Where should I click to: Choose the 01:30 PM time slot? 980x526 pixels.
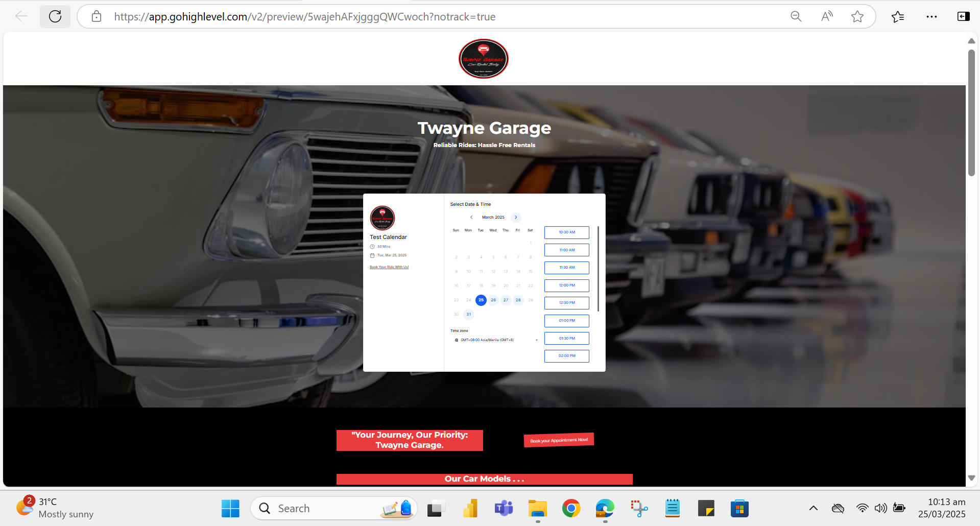pyautogui.click(x=567, y=339)
